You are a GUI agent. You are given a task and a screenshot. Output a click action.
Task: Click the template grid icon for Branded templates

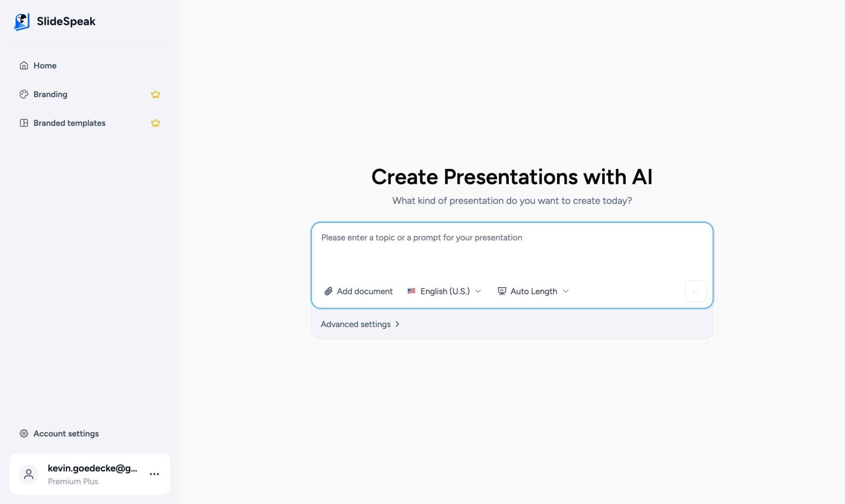point(24,123)
